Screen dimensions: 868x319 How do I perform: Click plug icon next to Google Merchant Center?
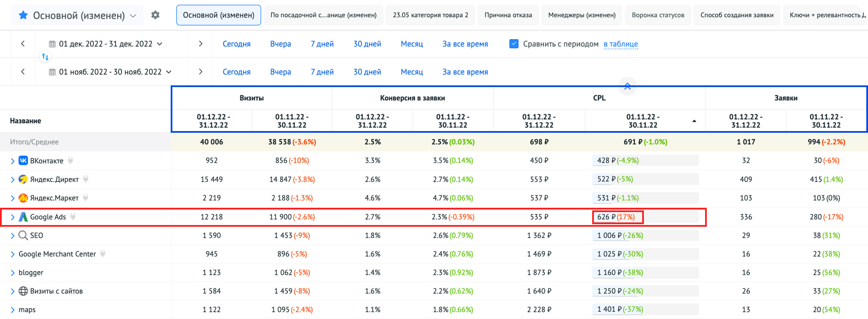click(103, 254)
